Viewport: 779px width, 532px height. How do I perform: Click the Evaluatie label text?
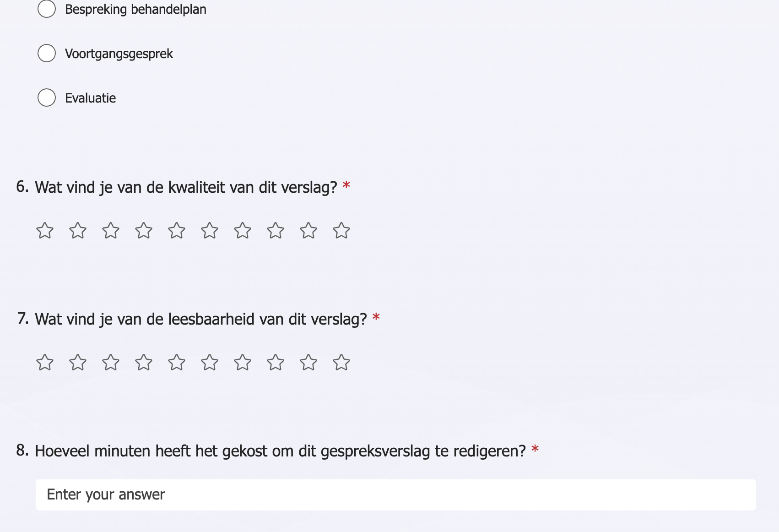(90, 98)
